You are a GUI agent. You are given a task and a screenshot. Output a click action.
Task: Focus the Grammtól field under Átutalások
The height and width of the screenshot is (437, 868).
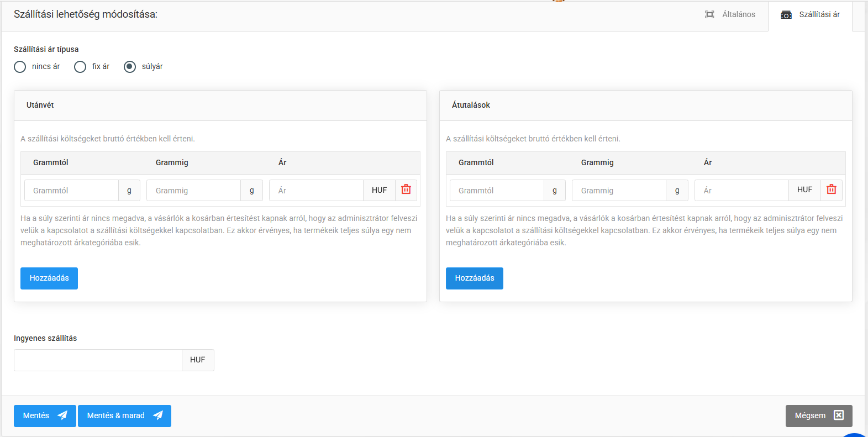(x=497, y=191)
